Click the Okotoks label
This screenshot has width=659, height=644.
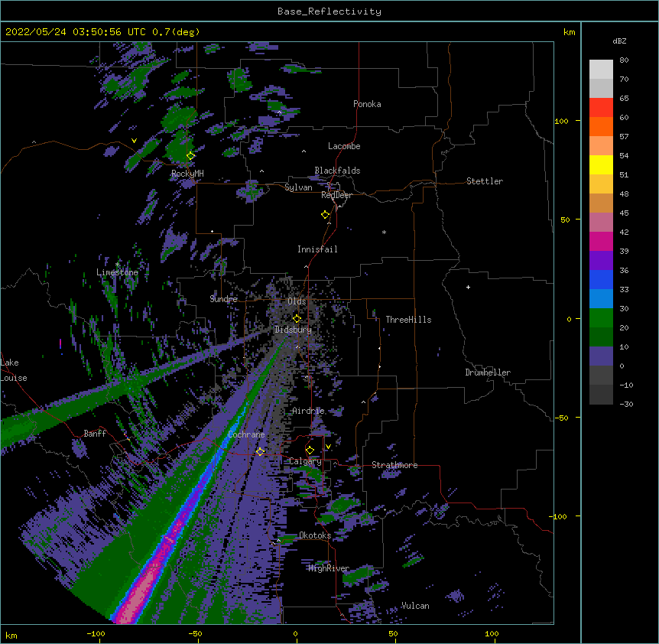pyautogui.click(x=315, y=535)
